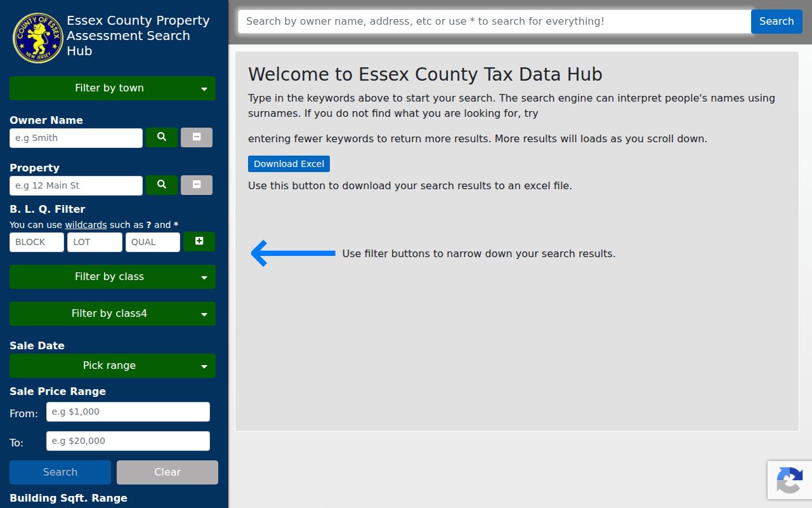Screen dimensions: 812x508
Task: Click the Building Sqft. Range label
Action: (x=69, y=498)
